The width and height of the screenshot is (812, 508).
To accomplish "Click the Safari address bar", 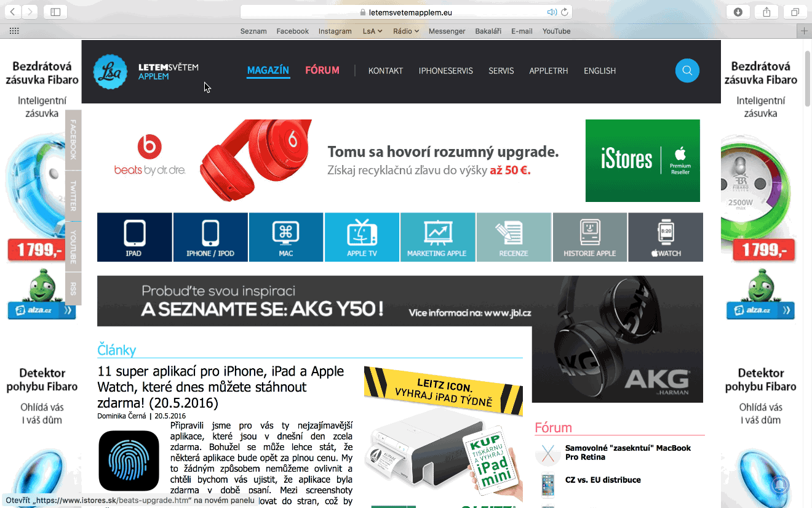I will (x=406, y=12).
